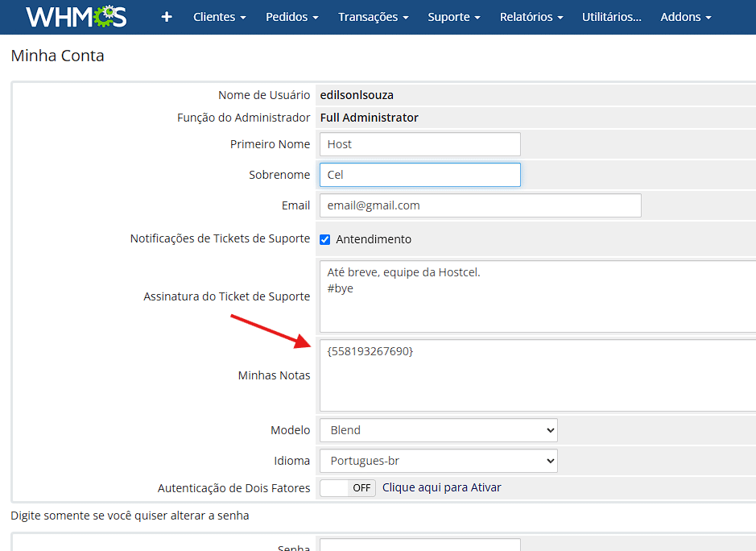
Task: Click 'Clique aqui para Ativar' link
Action: (x=441, y=487)
